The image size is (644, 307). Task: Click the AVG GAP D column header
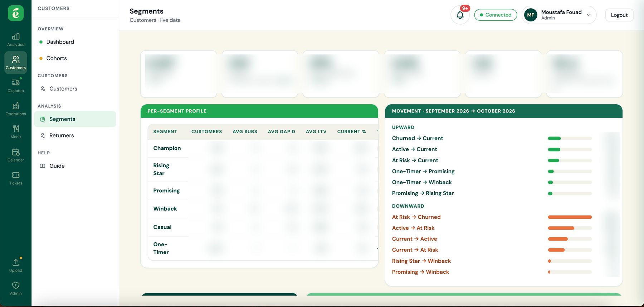click(x=282, y=132)
